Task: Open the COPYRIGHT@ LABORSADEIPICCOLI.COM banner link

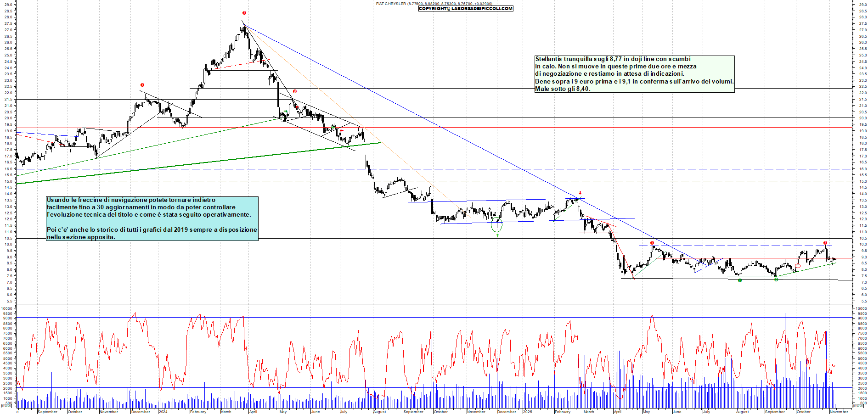Action: coord(465,8)
